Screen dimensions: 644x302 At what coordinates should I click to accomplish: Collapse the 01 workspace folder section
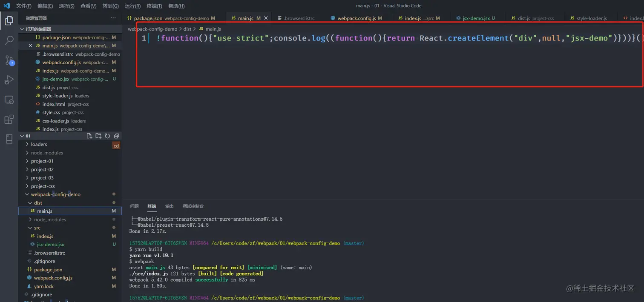(22, 136)
